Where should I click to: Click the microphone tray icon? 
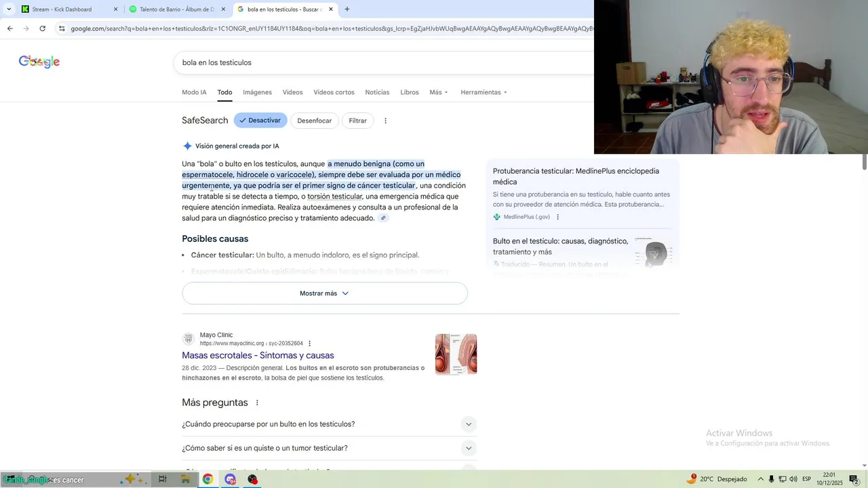(x=771, y=479)
